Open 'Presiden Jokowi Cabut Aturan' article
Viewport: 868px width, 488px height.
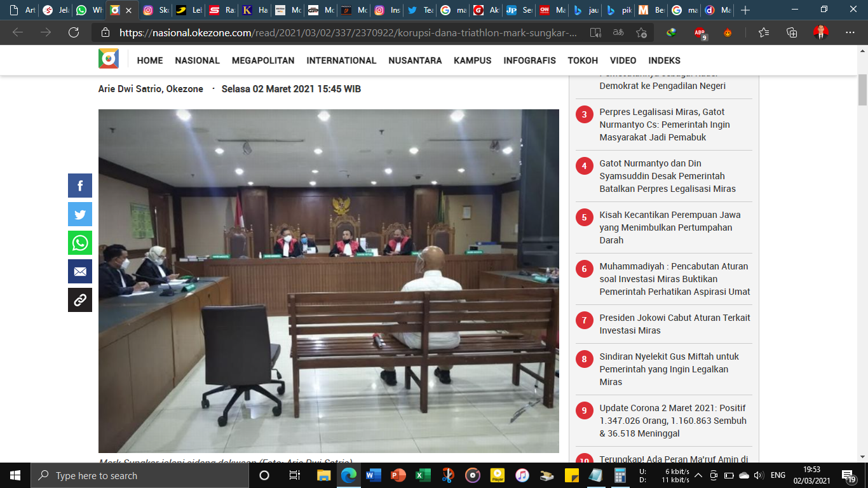coord(675,324)
